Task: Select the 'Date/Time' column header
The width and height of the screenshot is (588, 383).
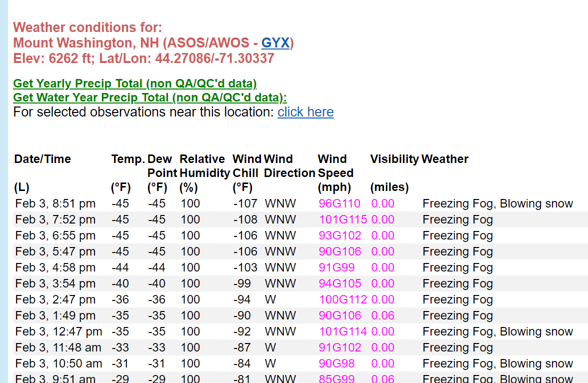Action: [x=42, y=159]
